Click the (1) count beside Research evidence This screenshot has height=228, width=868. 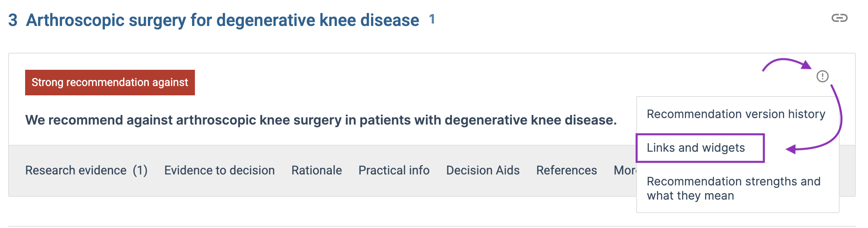pos(140,170)
